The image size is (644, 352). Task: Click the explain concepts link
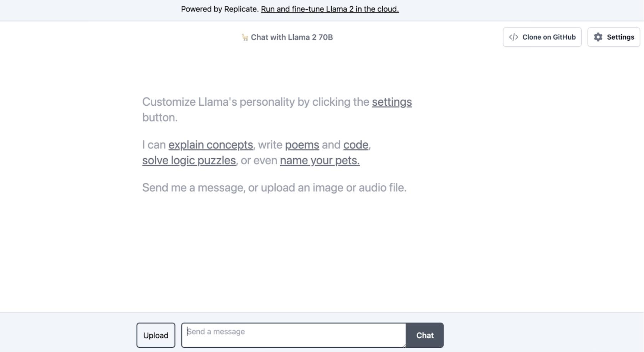211,145
